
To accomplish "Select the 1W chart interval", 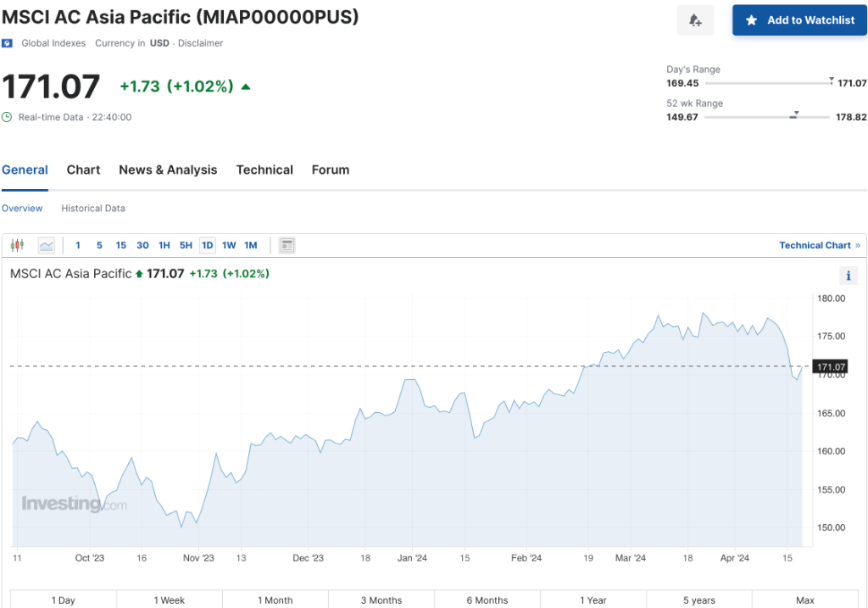I will 229,245.
